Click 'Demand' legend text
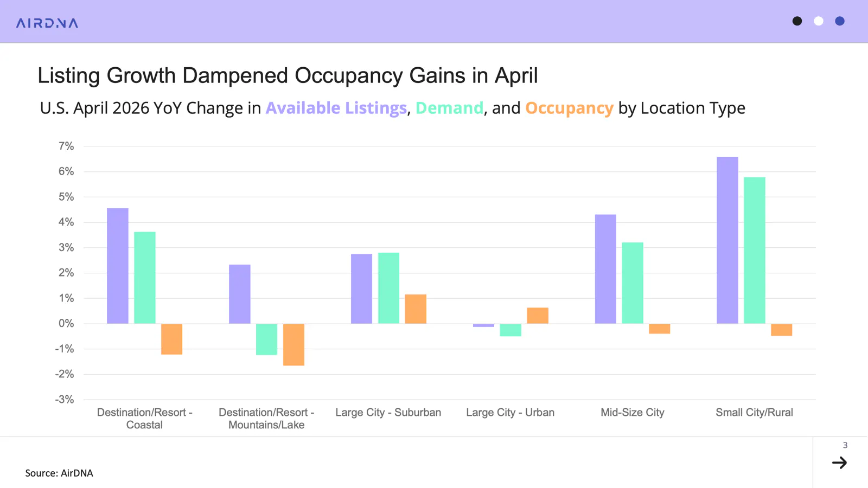868x488 pixels. 449,108
